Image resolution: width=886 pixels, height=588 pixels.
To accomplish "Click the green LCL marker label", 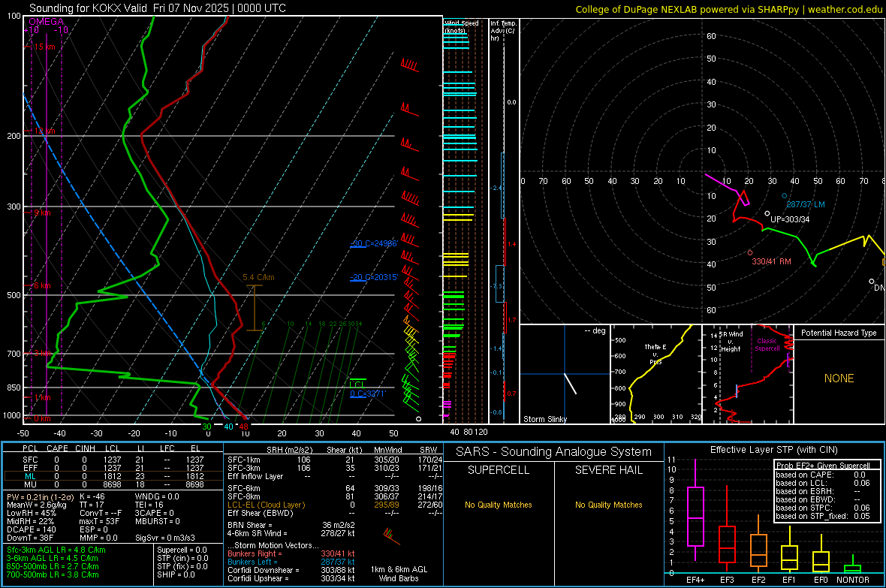I will (357, 384).
